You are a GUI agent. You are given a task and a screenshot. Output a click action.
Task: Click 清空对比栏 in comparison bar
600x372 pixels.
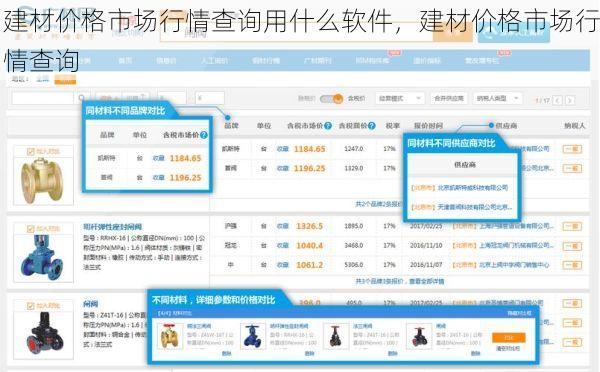click(508, 349)
